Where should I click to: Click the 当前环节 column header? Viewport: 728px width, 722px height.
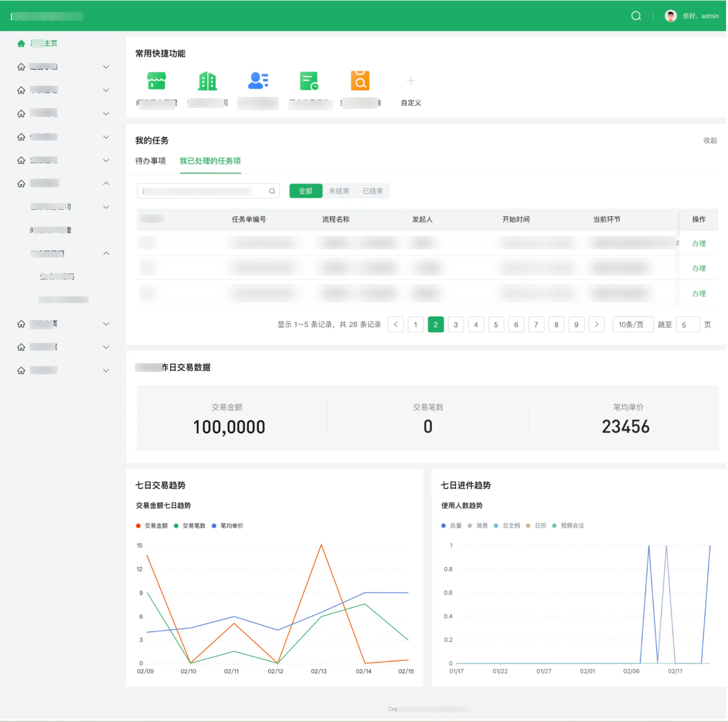(x=607, y=219)
